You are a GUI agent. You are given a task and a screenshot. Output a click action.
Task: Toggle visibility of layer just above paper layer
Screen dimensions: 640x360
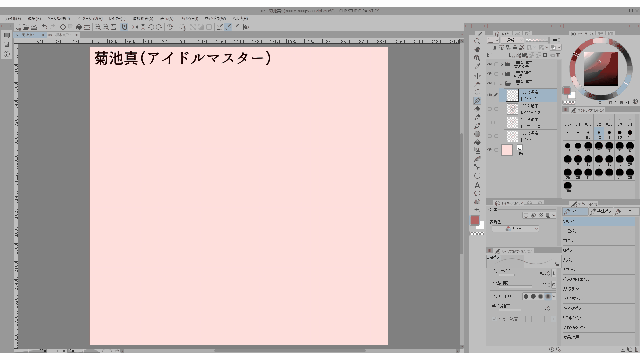489,136
